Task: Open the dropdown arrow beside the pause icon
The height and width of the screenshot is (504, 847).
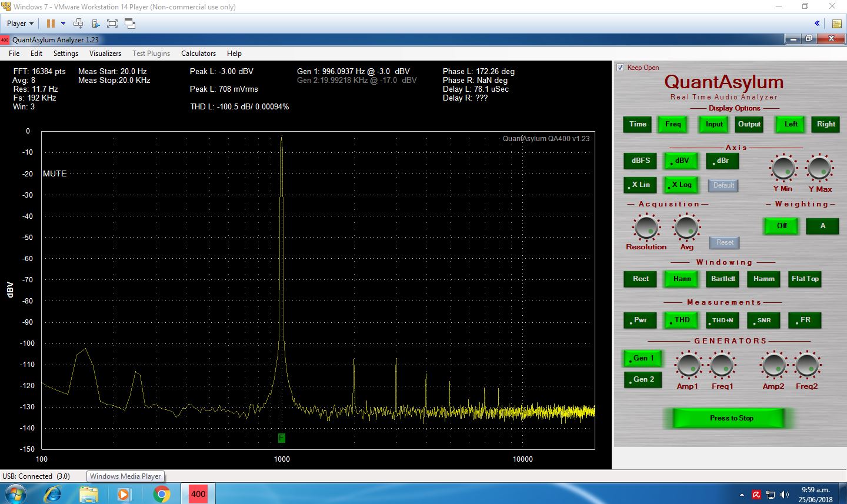Action: (x=63, y=24)
